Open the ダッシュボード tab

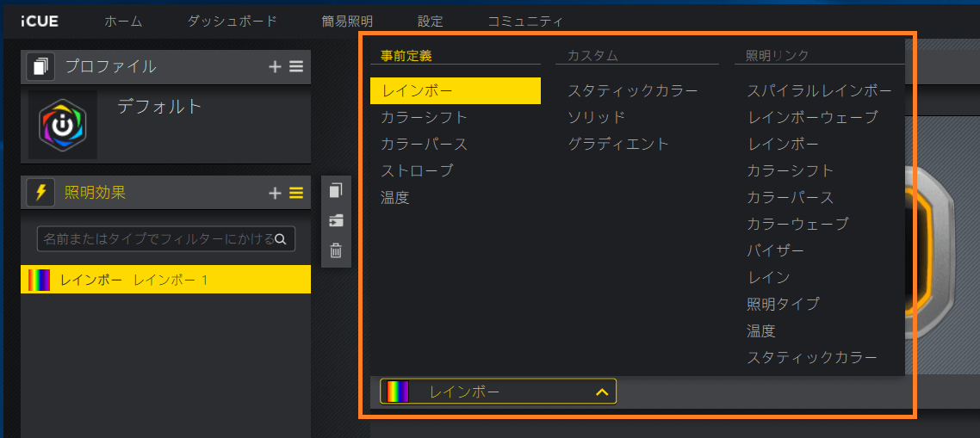click(232, 22)
